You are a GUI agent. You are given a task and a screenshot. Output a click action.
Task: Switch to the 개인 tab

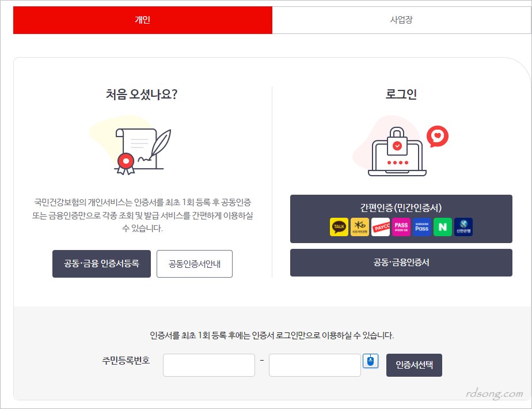[x=143, y=20]
